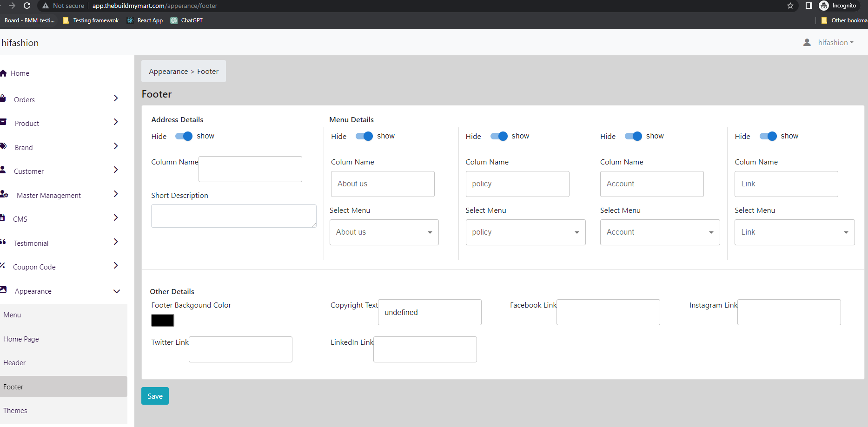
Task: Expand the CMS sidebar chevron
Action: pos(116,217)
